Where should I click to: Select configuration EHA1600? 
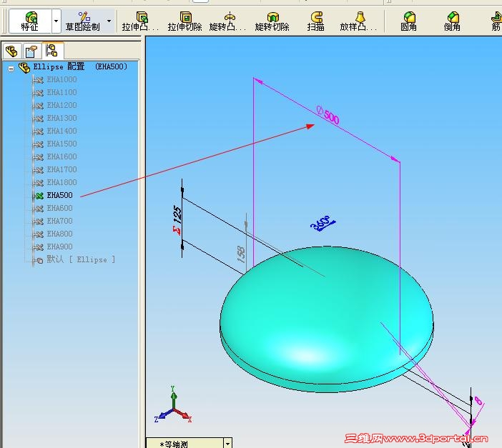pyautogui.click(x=61, y=156)
